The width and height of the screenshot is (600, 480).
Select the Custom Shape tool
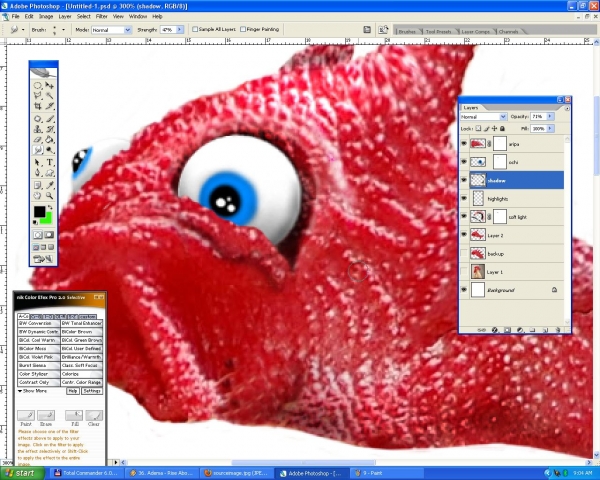pos(50,173)
